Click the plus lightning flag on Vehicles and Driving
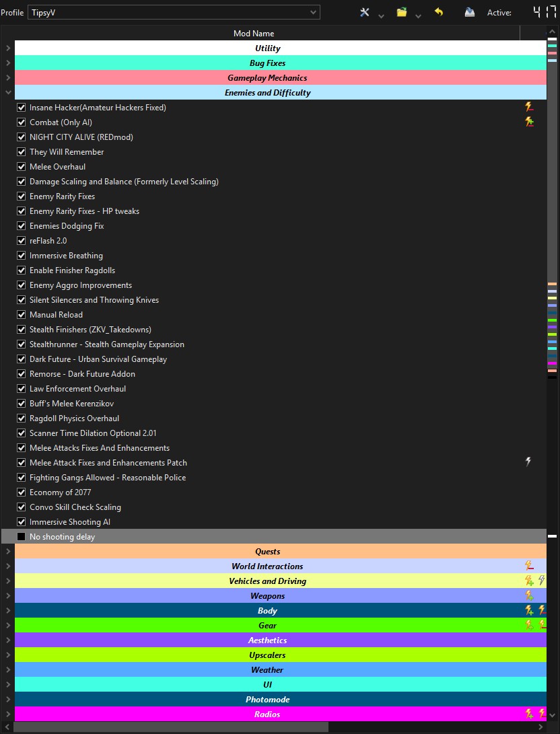The width and height of the screenshot is (560, 734). coord(529,581)
